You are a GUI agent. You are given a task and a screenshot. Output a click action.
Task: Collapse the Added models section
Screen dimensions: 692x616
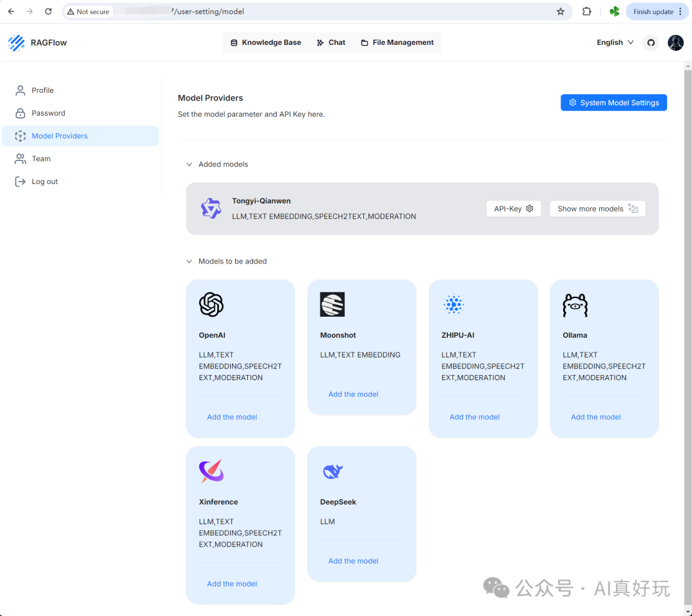coord(189,165)
